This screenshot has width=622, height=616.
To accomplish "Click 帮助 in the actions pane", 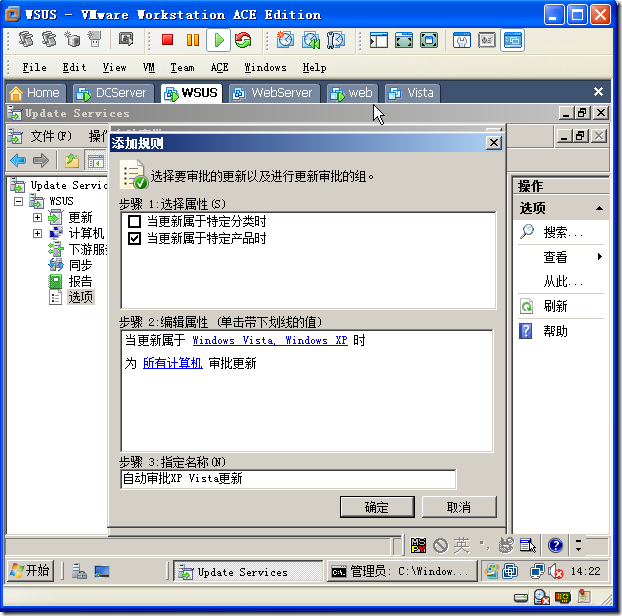I will [x=555, y=331].
